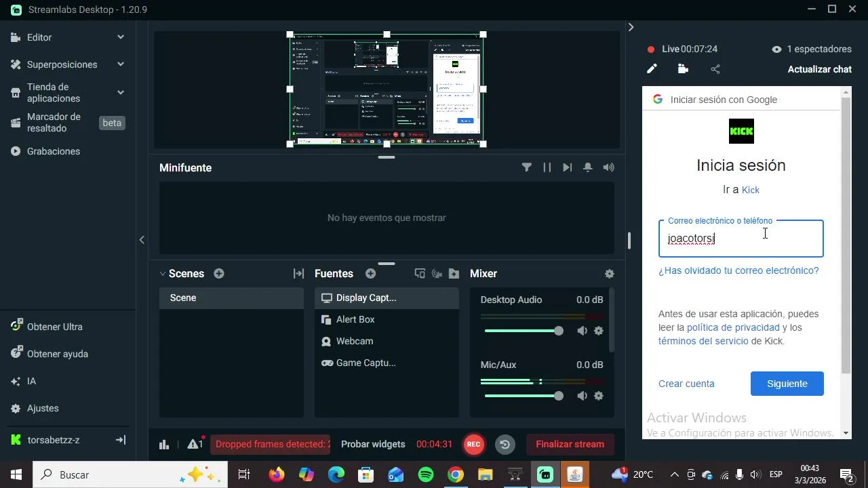The image size is (868, 488).
Task: Open Tienda de aplicaciones in sidebar
Action: pyautogui.click(x=54, y=93)
